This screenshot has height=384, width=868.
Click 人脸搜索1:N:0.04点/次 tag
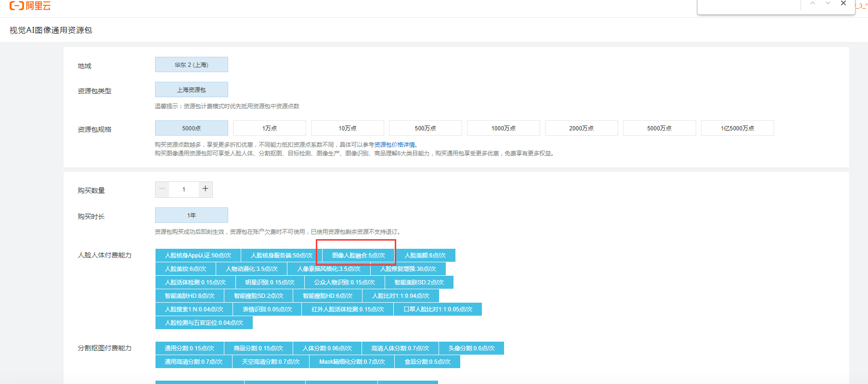[x=194, y=309]
